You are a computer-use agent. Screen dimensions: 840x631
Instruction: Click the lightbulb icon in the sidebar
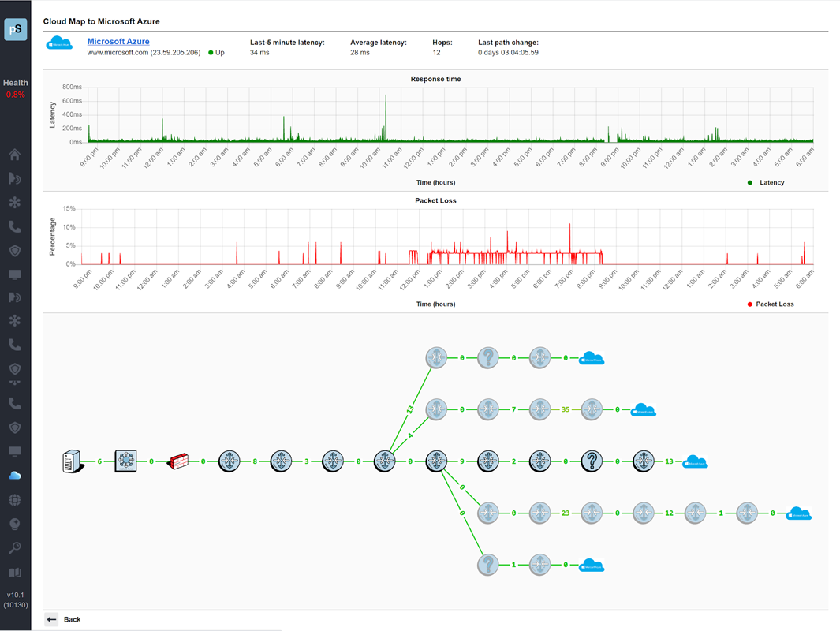tap(15, 524)
